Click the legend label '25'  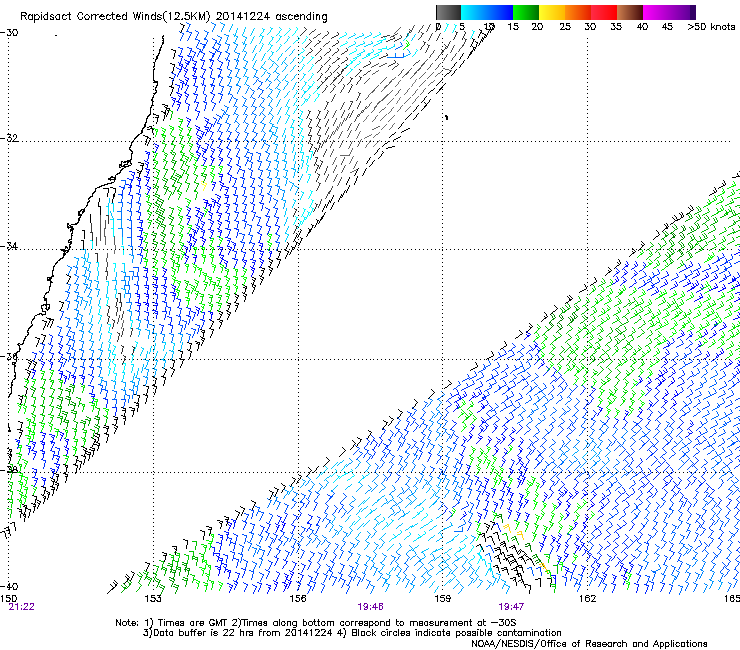565,27
